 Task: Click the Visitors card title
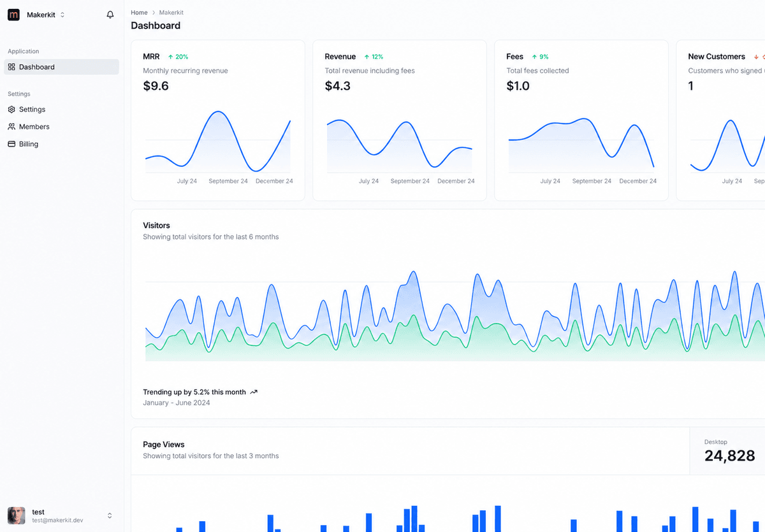coord(156,226)
